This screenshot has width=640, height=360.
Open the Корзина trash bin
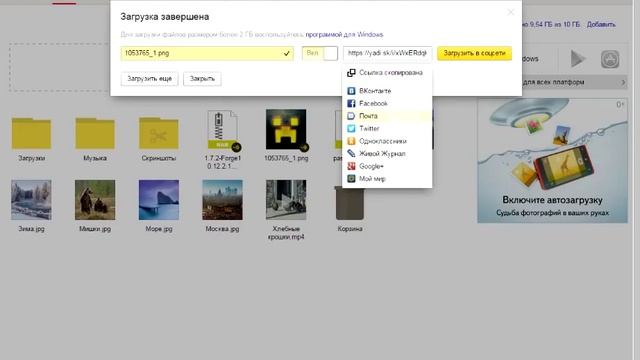tap(350, 203)
